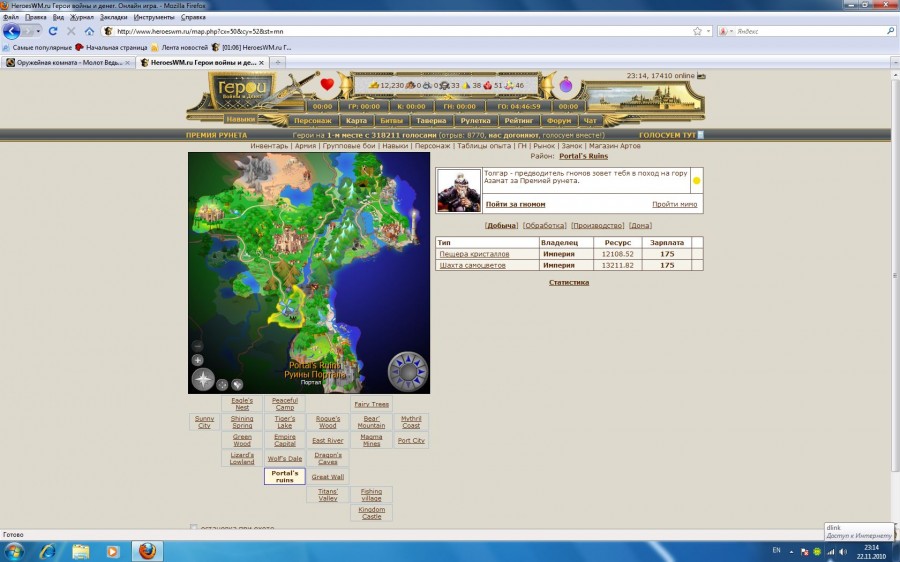The height and width of the screenshot is (562, 900).
Task: Click the Firefox Home icon
Action: click(x=89, y=31)
